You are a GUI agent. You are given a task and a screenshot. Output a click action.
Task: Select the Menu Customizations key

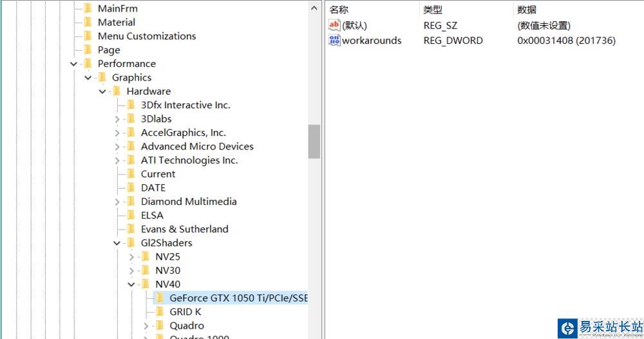click(147, 36)
